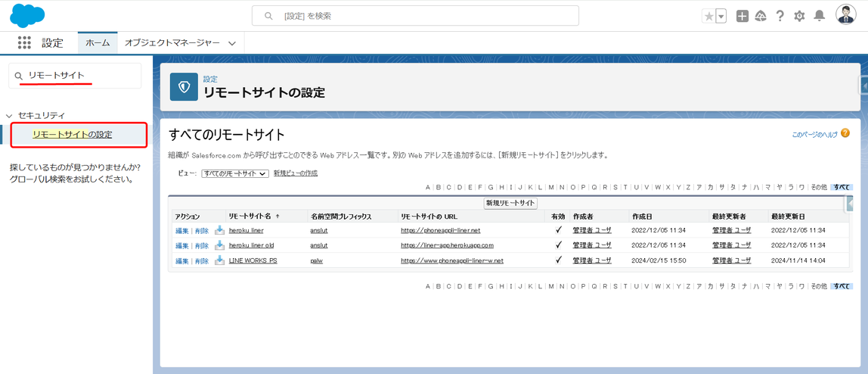This screenshot has height=374, width=868.
Task: Switch to the ホーム tab
Action: pos(98,42)
